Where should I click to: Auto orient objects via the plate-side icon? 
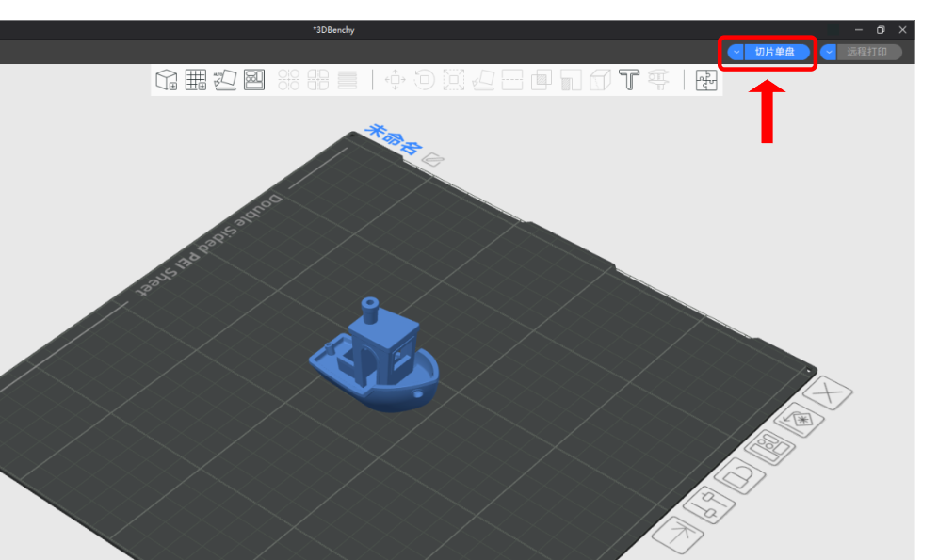[800, 420]
